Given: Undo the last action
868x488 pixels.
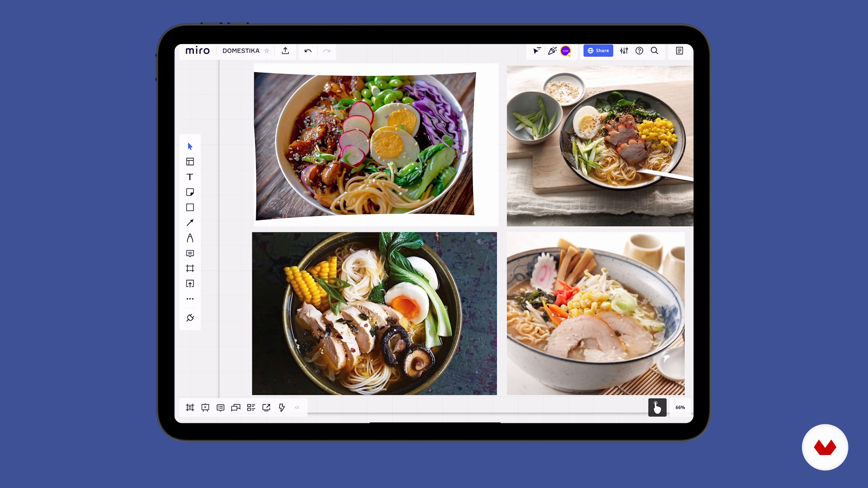Looking at the screenshot, I should [308, 51].
